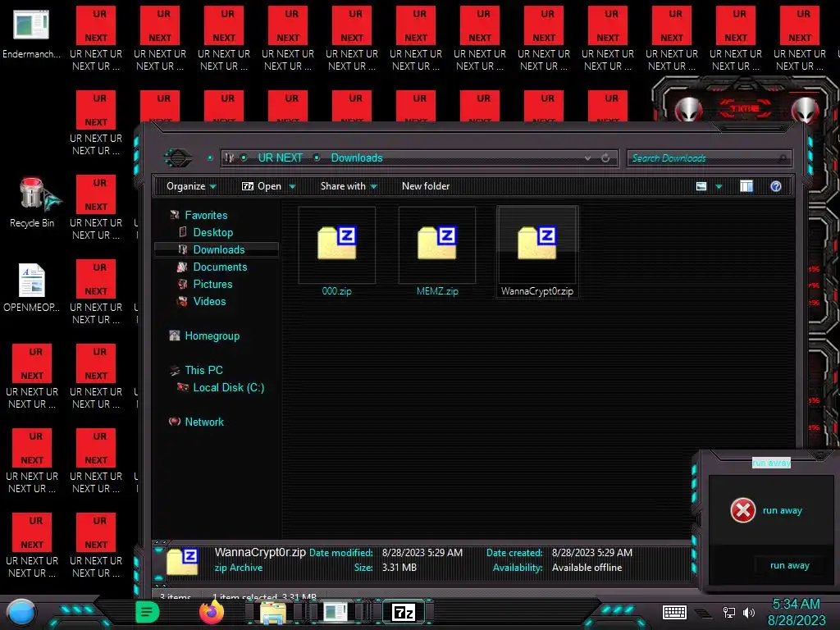Open the Recycle Bin on desktop
840x630 pixels.
point(32,202)
